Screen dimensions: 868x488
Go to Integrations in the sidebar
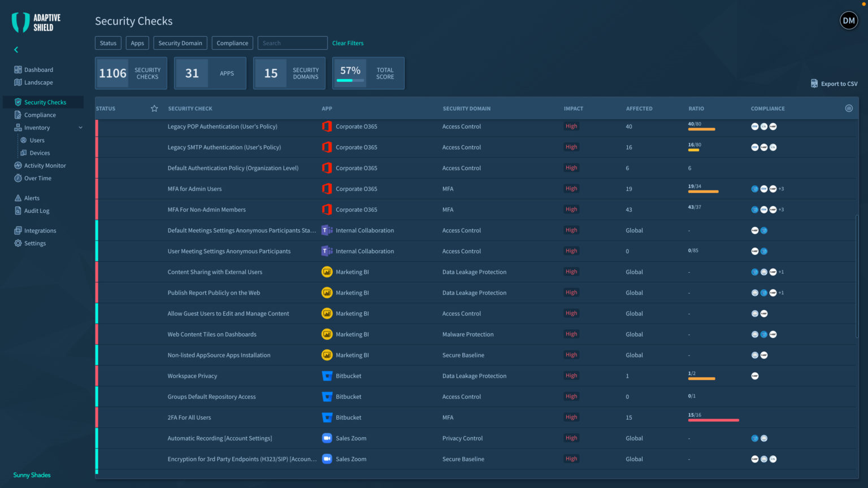40,230
